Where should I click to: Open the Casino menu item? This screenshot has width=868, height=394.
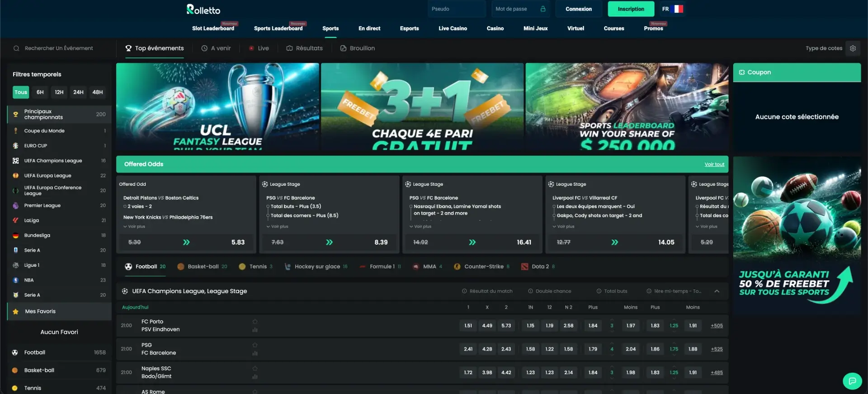(495, 28)
